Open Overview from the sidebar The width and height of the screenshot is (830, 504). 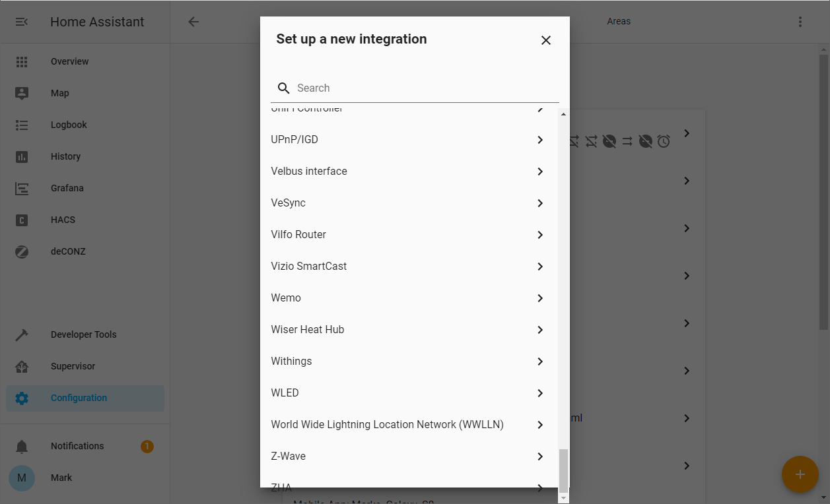coord(85,61)
